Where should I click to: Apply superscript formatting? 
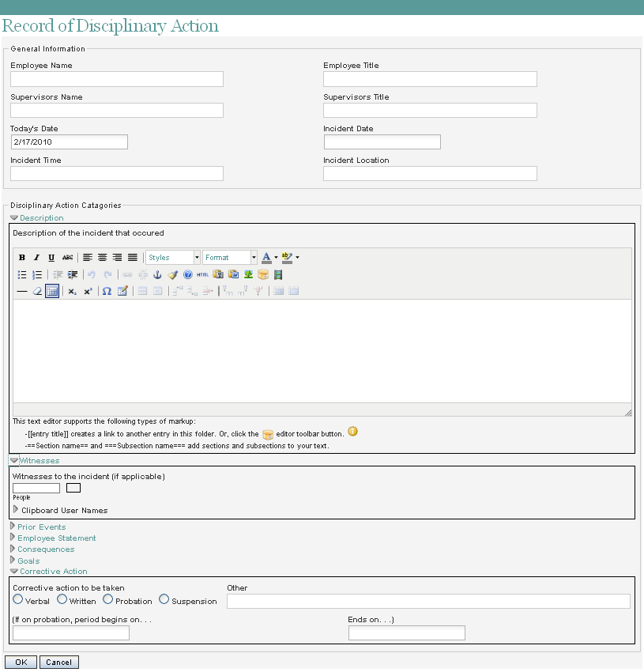pyautogui.click(x=88, y=292)
